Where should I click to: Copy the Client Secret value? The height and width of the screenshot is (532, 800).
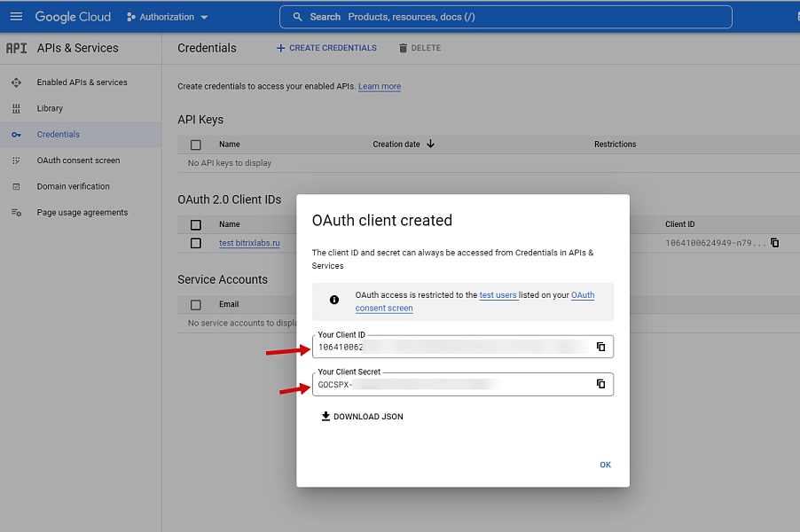(x=601, y=384)
